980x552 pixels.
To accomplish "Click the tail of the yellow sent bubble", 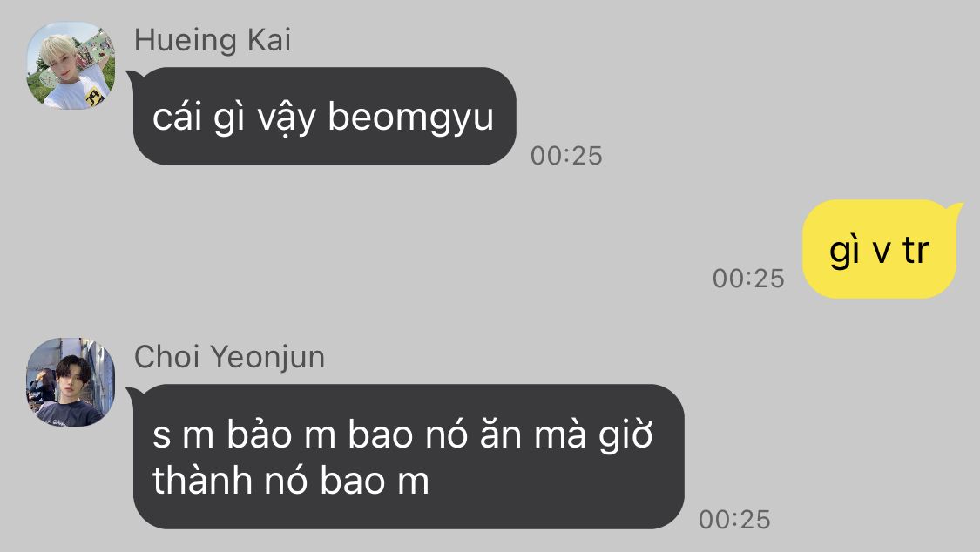I will point(955,208).
